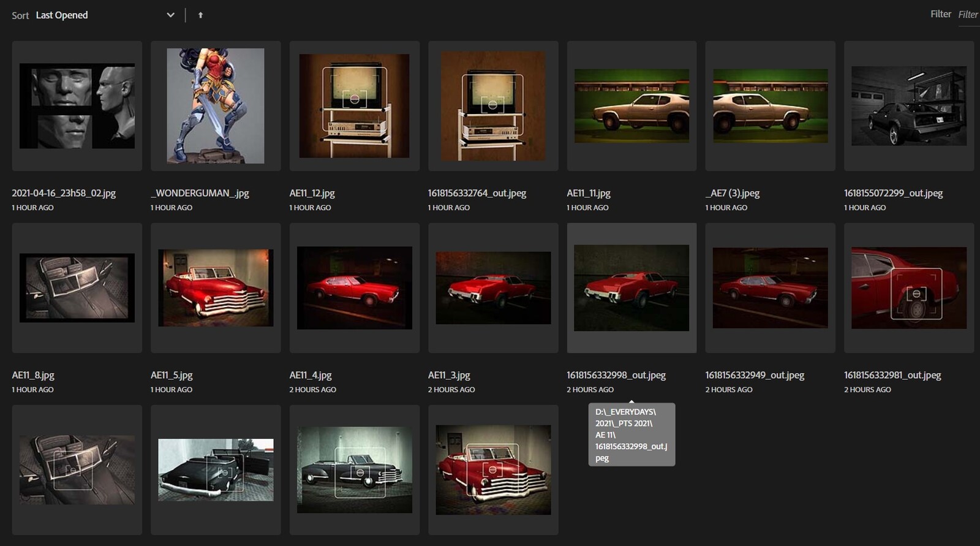Click the file name _WONDERGUMAN_.jpg
Viewport: 980px width, 546px height.
[x=200, y=193]
